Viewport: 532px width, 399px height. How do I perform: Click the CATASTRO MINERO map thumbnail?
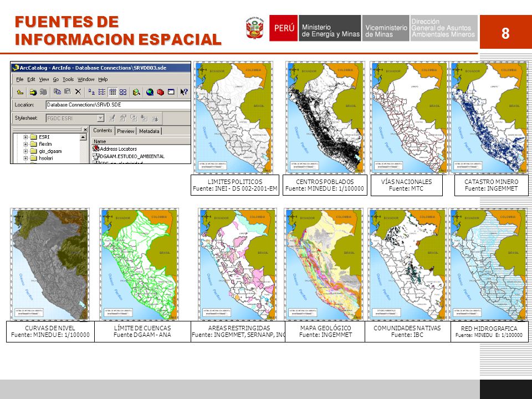click(489, 117)
